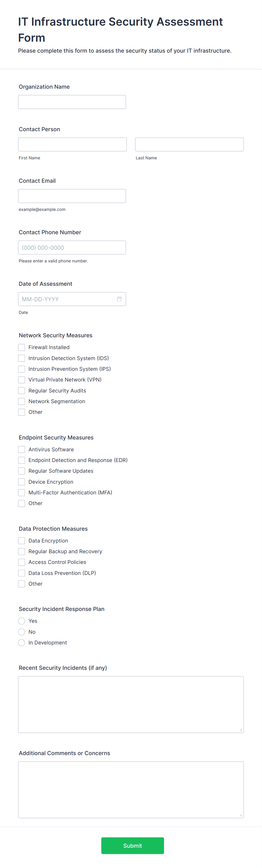Select the Antivirus Software checkbox
The image size is (262, 868).
[22, 449]
